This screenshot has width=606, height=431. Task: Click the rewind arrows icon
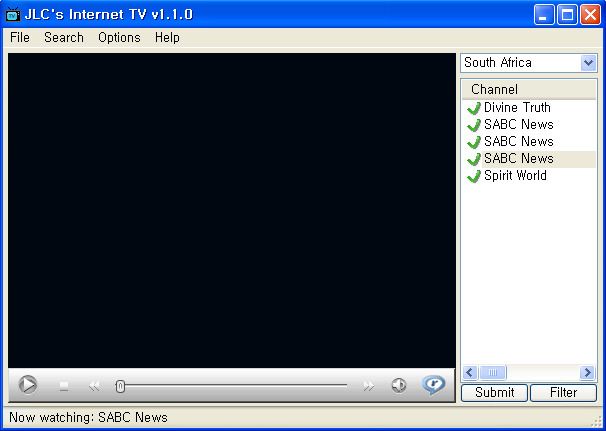95,386
